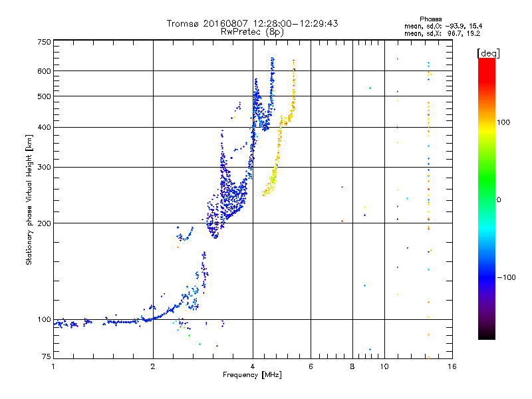532x399 pixels.
Task: Click the 'mean, sd,O: -93.9, 15.4' statistic
Action: (x=443, y=26)
